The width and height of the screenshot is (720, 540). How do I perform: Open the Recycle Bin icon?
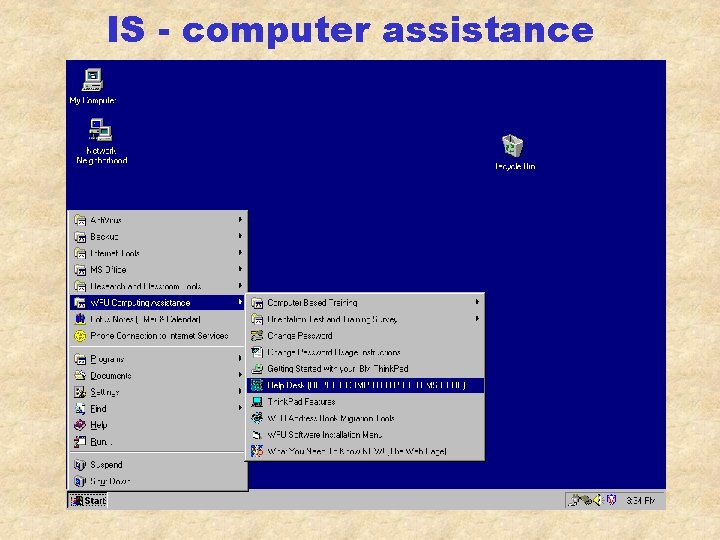(514, 152)
